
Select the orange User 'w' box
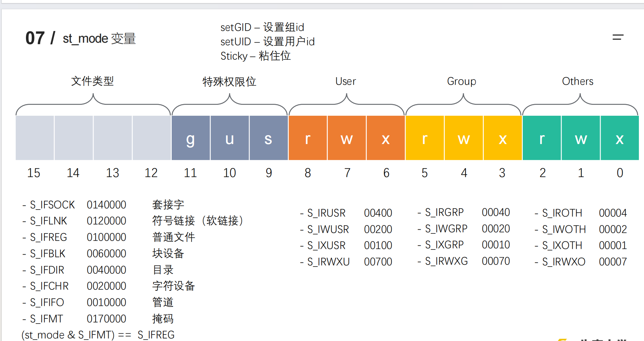pyautogui.click(x=347, y=138)
